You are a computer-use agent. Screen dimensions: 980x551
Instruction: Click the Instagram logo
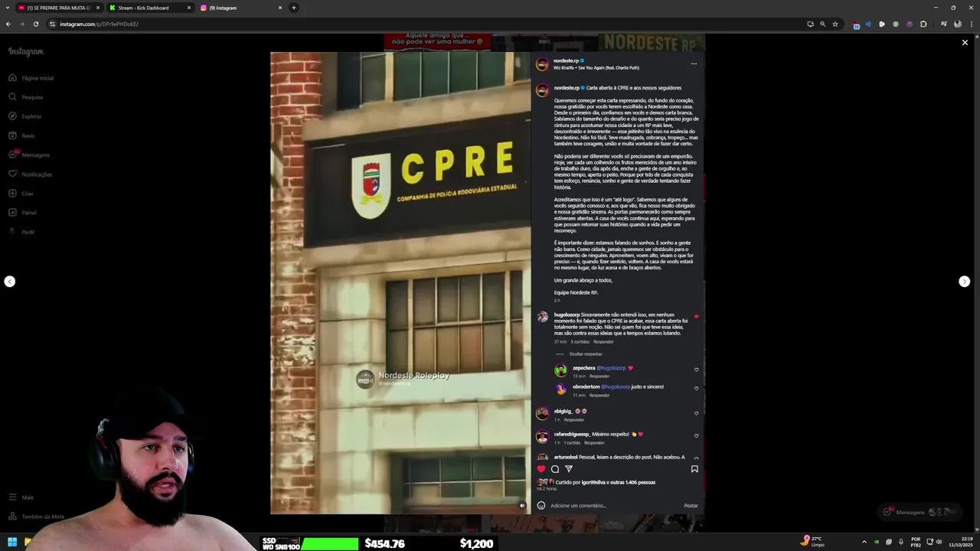[26, 51]
